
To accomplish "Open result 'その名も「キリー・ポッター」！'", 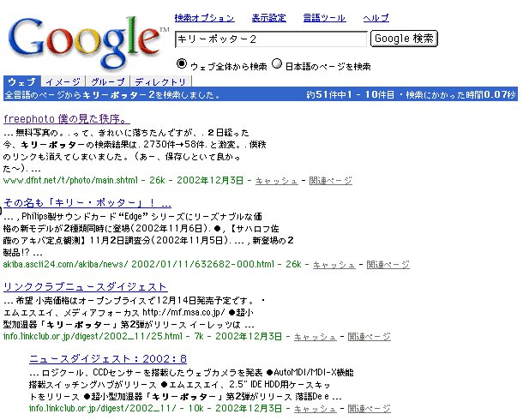I will (87, 203).
